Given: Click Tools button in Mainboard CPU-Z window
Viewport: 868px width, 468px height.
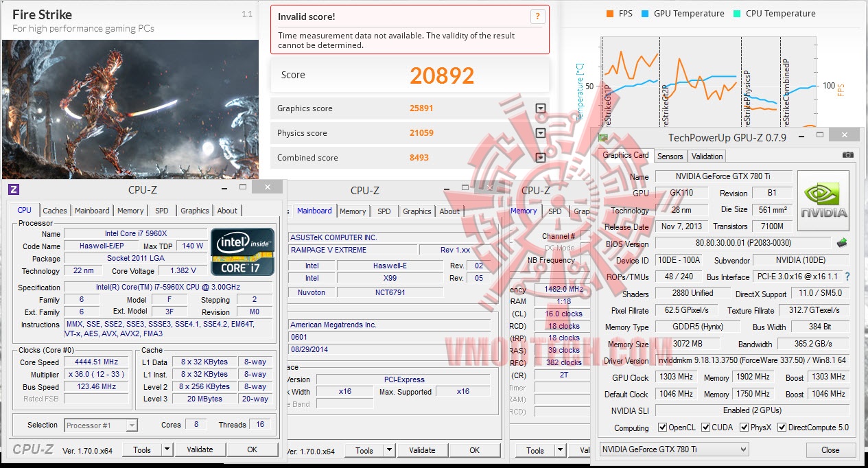Looking at the screenshot, I should 364,451.
